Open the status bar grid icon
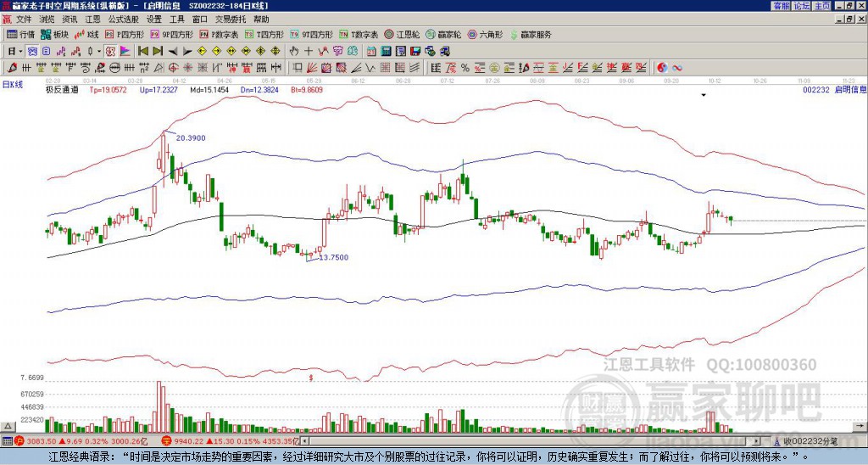Screen dimensions: 868x465 7,441
